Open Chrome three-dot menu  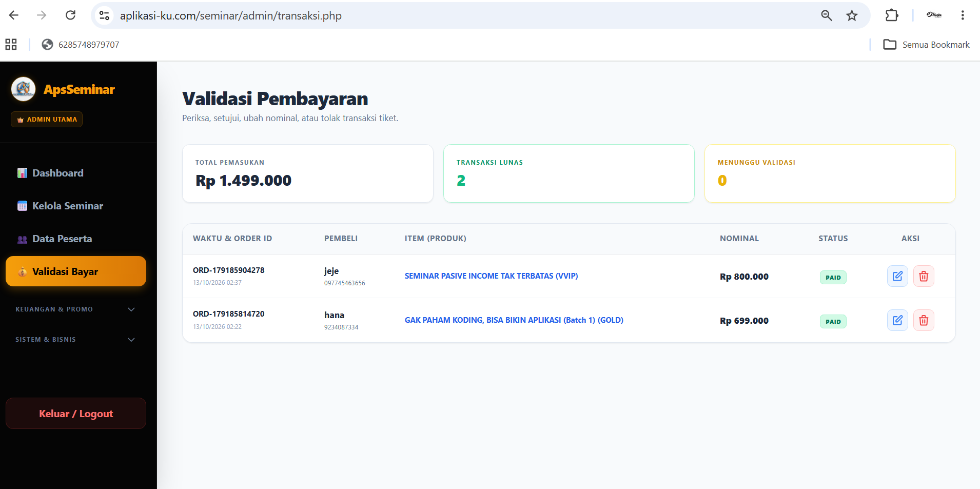point(963,15)
